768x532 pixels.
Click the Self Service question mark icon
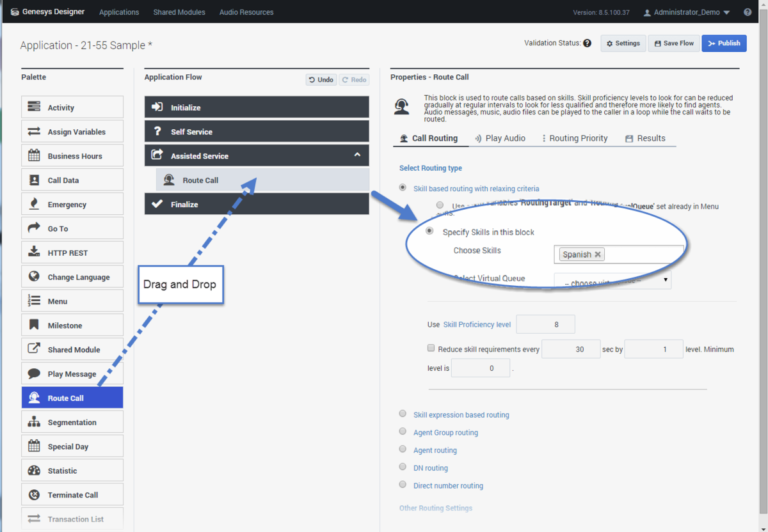(157, 131)
